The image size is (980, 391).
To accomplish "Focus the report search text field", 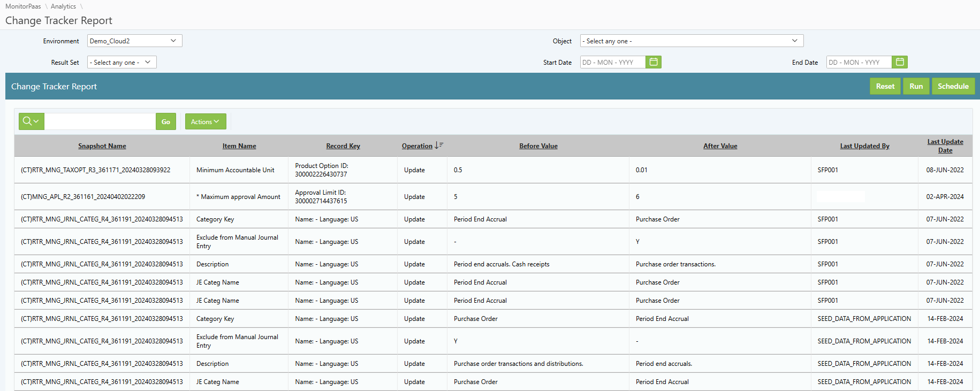I will [100, 121].
